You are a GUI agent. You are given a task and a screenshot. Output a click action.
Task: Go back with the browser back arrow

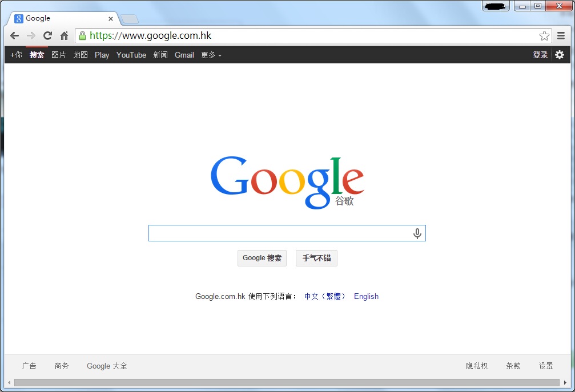pos(14,35)
